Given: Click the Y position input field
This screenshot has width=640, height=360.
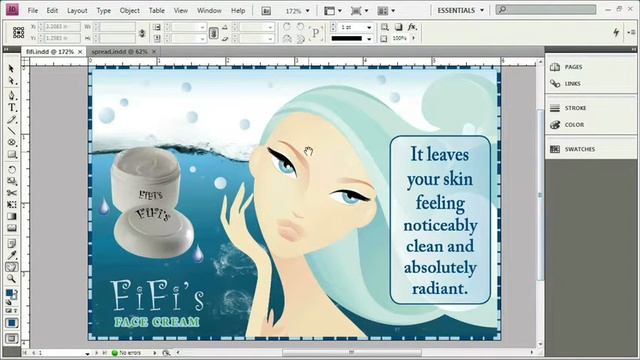Looking at the screenshot, I should (61, 38).
